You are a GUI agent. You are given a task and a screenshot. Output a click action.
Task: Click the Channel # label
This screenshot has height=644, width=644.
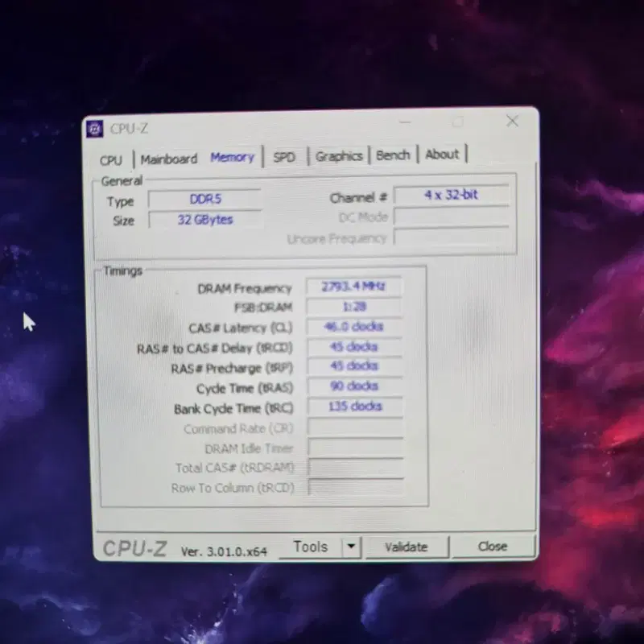[358, 198]
